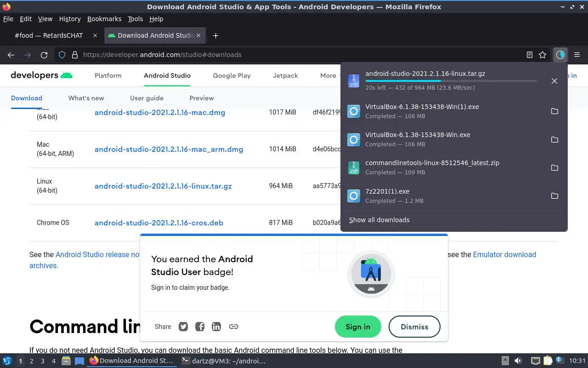Open folder for 7z2201(1).exe
Image resolution: width=588 pixels, height=368 pixels.
pos(554,196)
